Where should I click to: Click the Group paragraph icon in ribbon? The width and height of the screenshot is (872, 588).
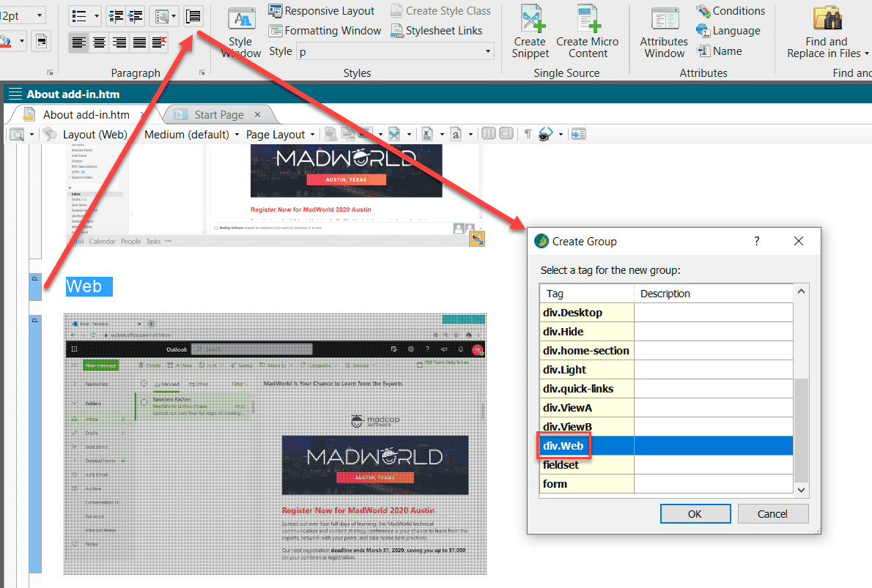tap(193, 16)
